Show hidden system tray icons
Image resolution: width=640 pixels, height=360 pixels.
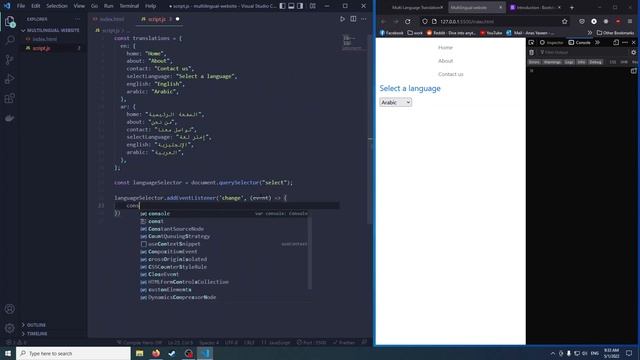click(553, 353)
